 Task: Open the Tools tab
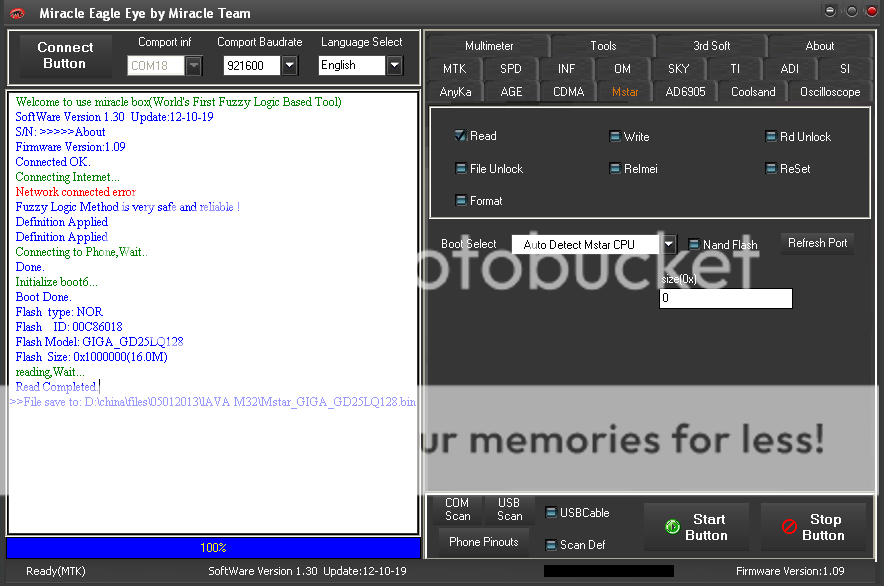[603, 46]
